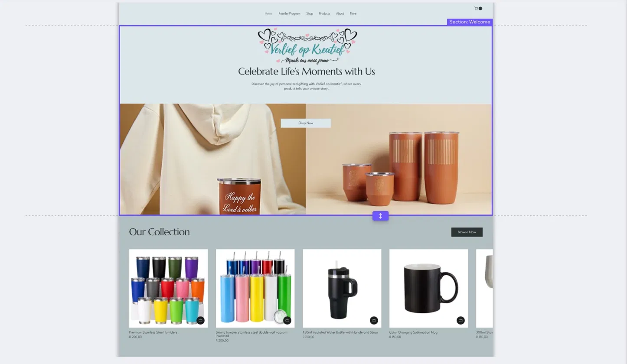Open the 450ml Insulated Water Bottle image

pyautogui.click(x=342, y=288)
